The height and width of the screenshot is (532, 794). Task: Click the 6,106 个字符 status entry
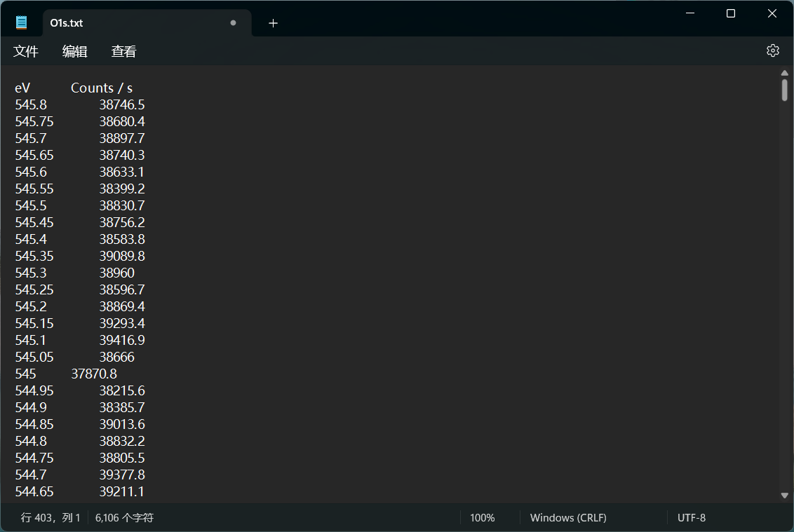pyautogui.click(x=124, y=518)
